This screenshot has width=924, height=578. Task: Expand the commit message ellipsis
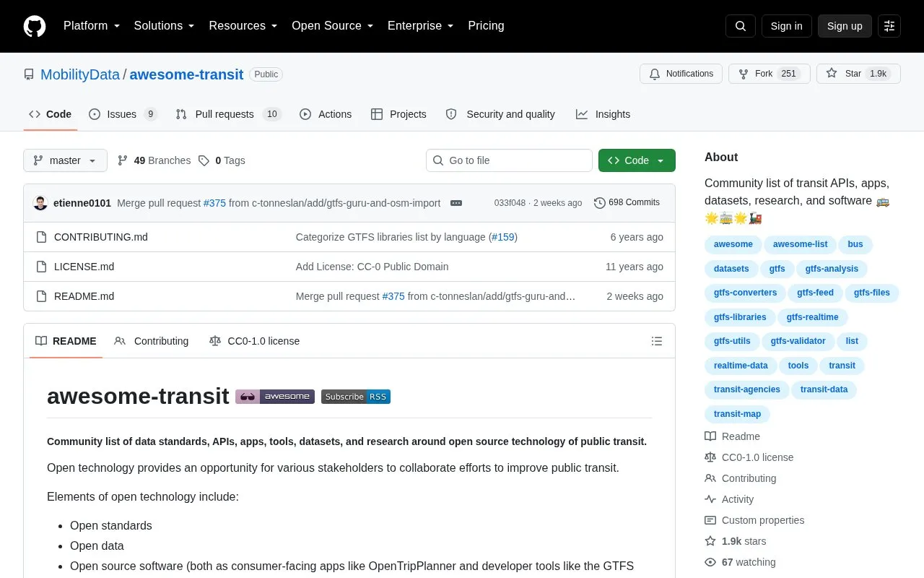pos(456,203)
